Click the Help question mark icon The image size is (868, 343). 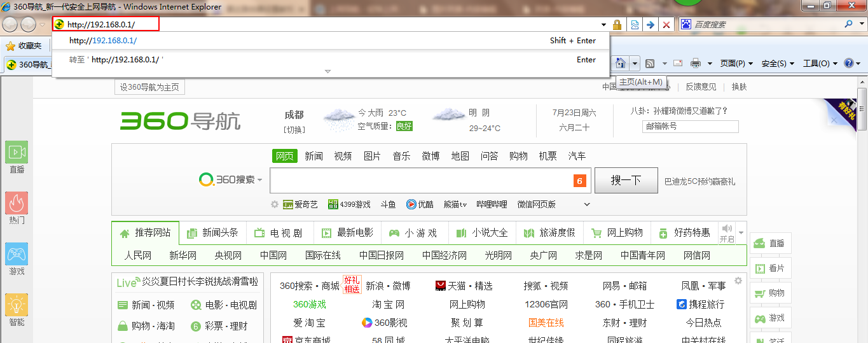click(849, 63)
